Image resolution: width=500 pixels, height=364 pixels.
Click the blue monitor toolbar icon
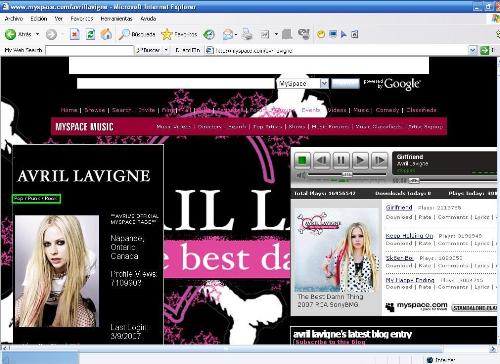point(333,34)
